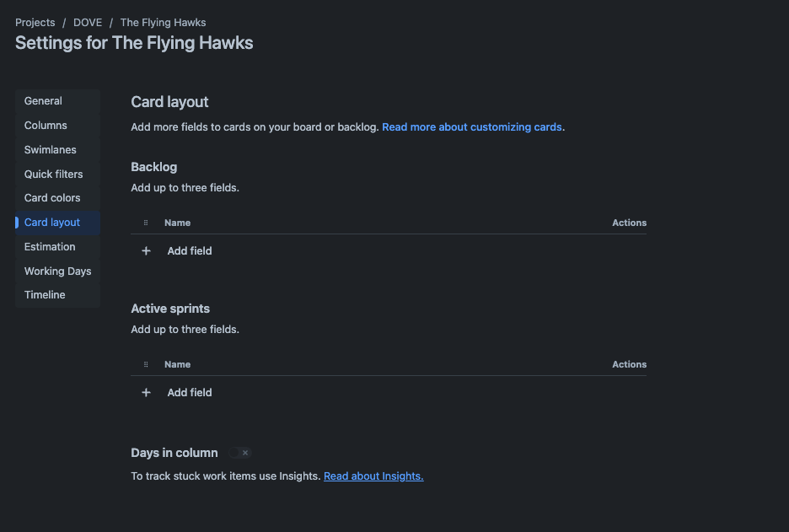The width and height of the screenshot is (789, 532).
Task: Toggle the Days in column switch
Action: (x=239, y=453)
